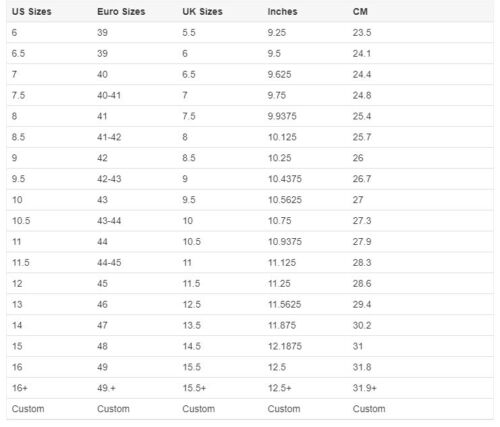Select the CM column header
This screenshot has height=427, width=500.
(x=360, y=12)
